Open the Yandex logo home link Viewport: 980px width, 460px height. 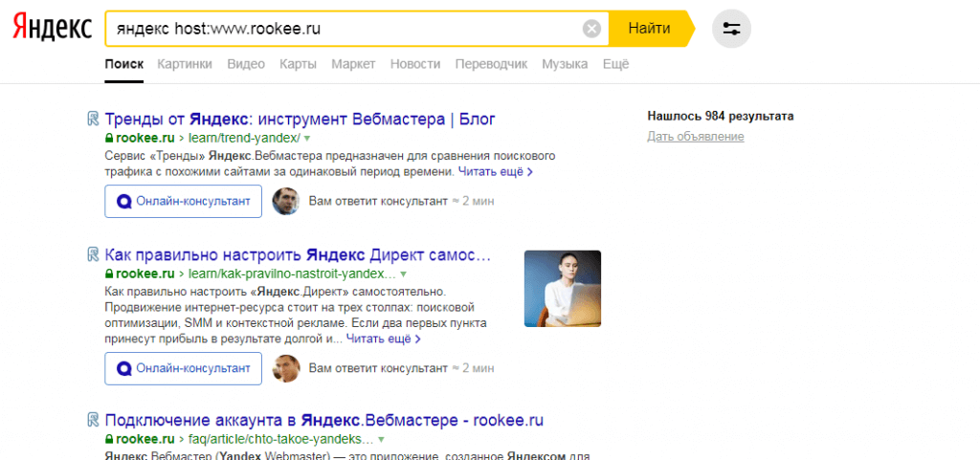[53, 28]
